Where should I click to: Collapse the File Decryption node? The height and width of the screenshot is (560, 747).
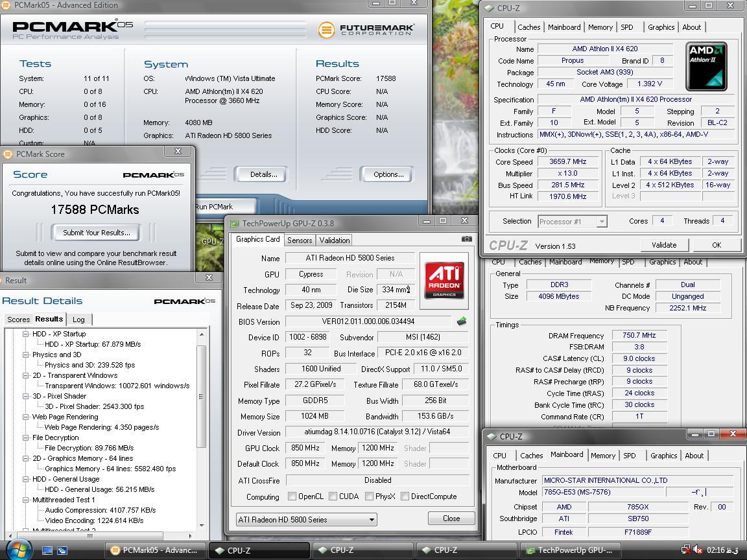[x=26, y=437]
